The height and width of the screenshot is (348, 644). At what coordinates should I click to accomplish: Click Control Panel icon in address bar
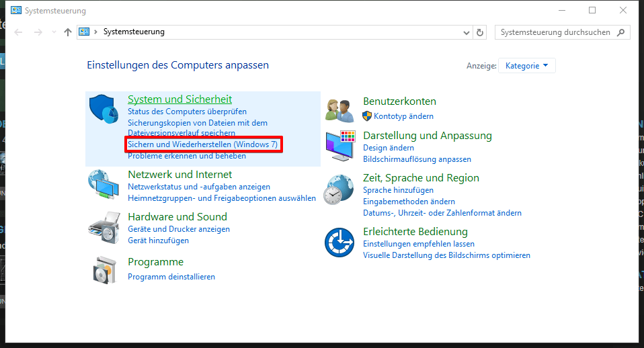tap(84, 32)
